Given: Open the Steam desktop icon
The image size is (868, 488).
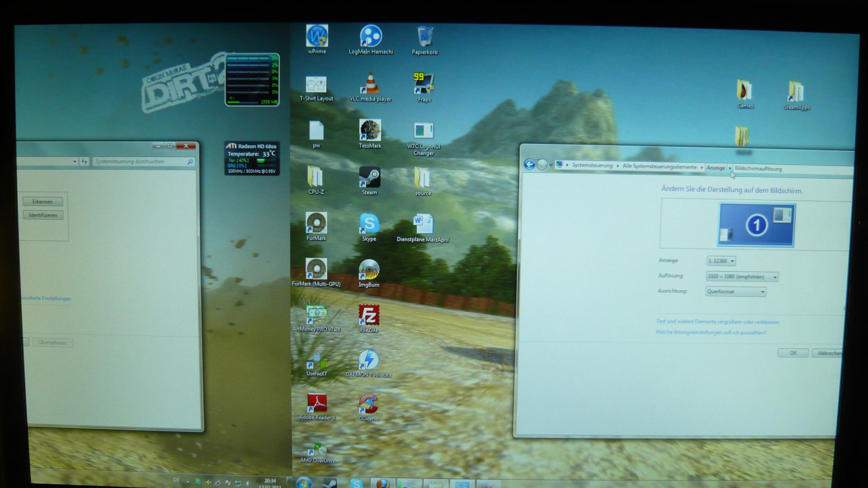Looking at the screenshot, I should tap(369, 177).
